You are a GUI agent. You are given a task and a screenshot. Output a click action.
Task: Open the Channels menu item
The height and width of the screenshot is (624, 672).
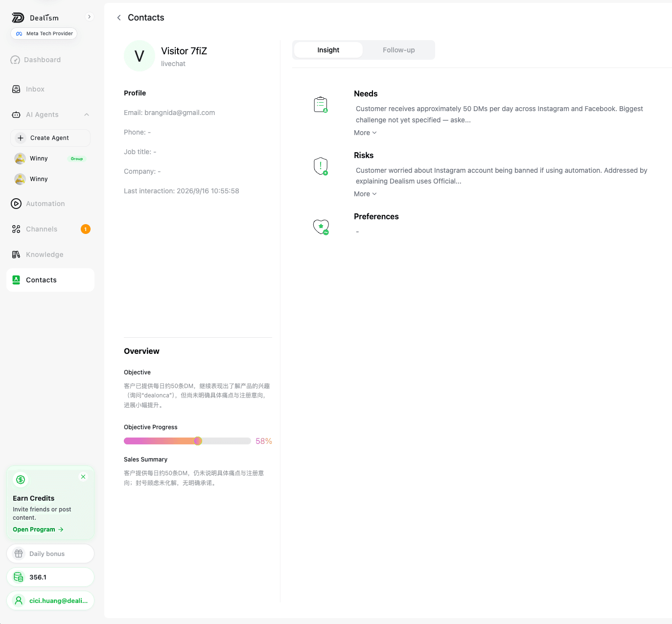click(x=50, y=229)
